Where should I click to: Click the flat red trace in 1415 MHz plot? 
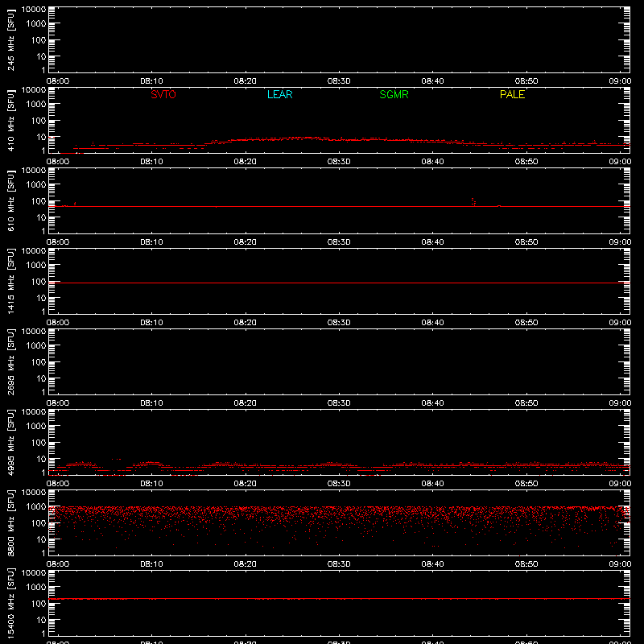339,283
